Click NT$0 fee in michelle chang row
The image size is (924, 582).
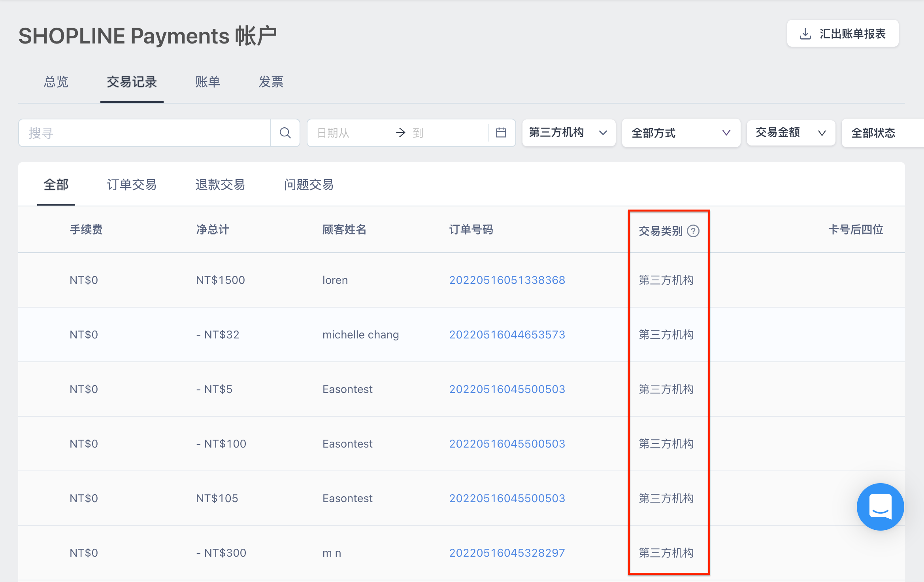pos(84,335)
